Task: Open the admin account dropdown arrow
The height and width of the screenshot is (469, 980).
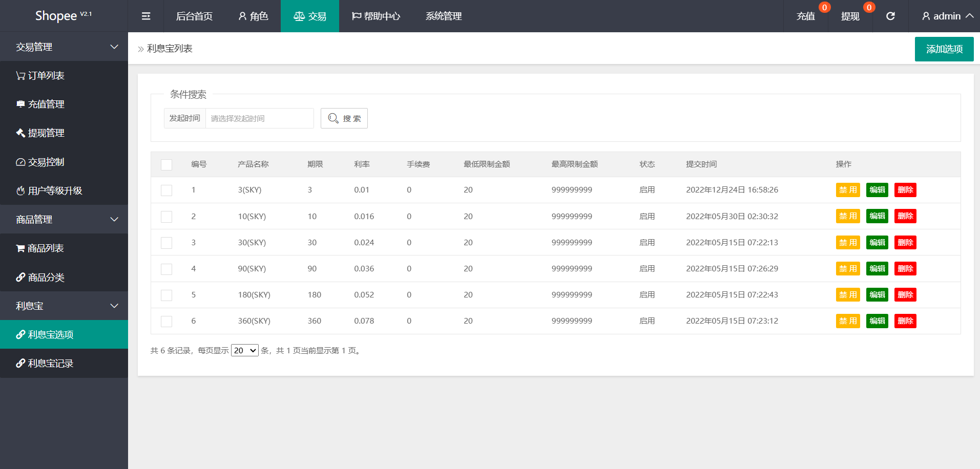Action: 970,16
